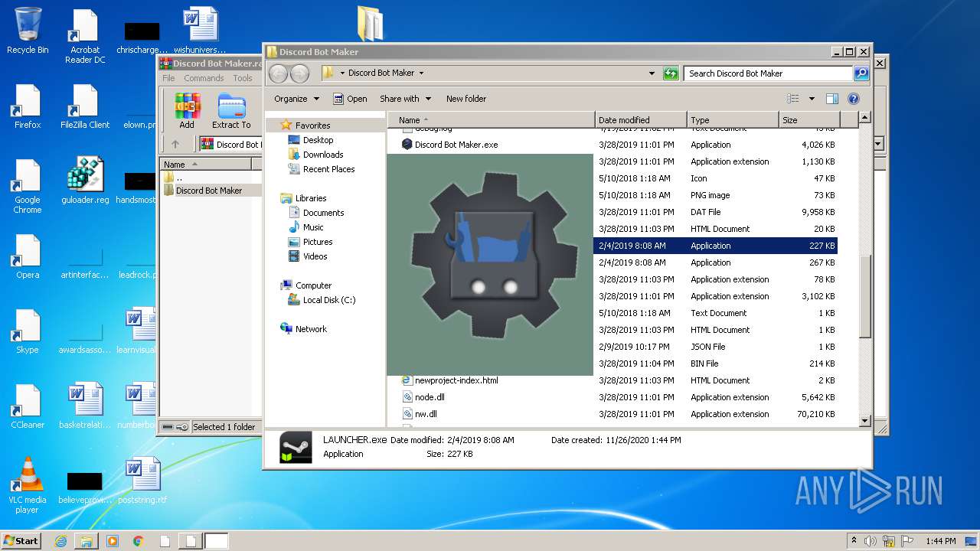Open WinRAR Commands menu

[204, 78]
